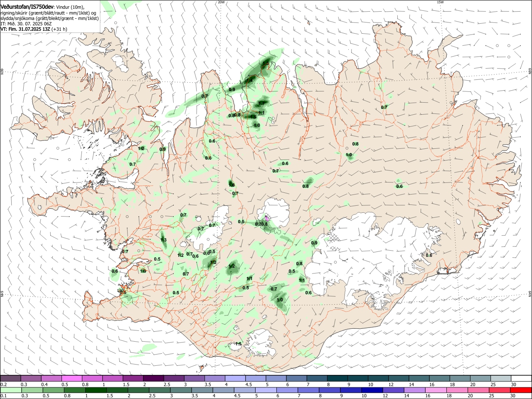Click the rain legend swatch labeled 1.5
532x399 pixels.
(x=117, y=390)
